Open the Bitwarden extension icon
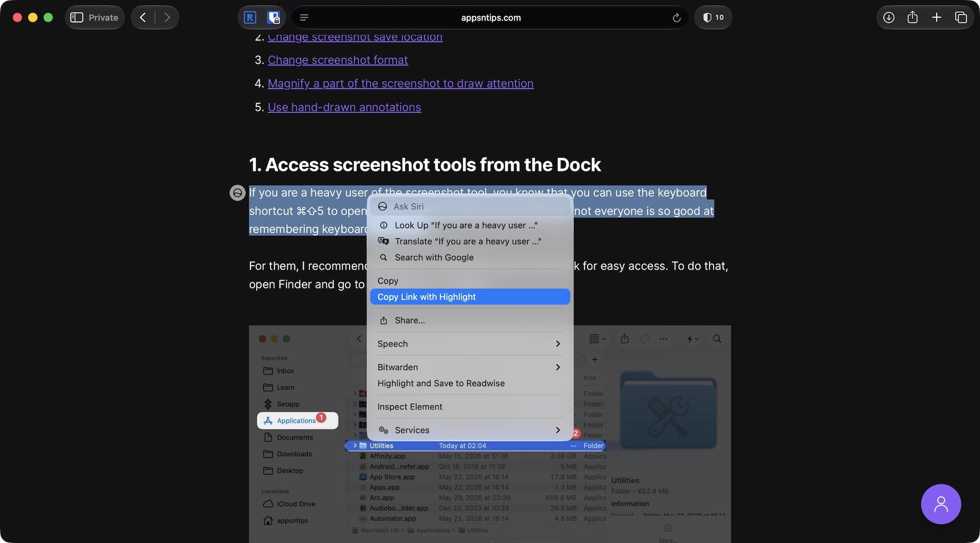The image size is (980, 543). point(274,17)
